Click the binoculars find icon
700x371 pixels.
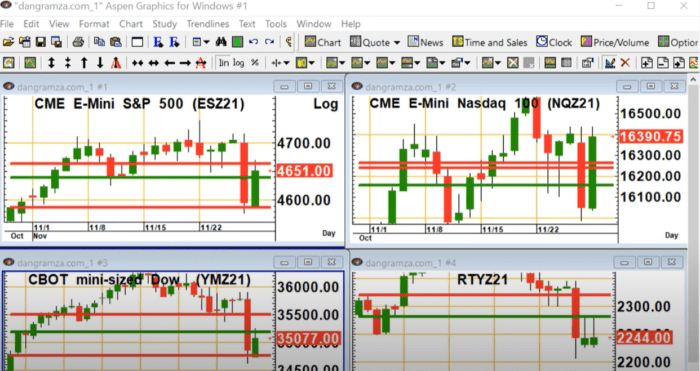coord(221,42)
